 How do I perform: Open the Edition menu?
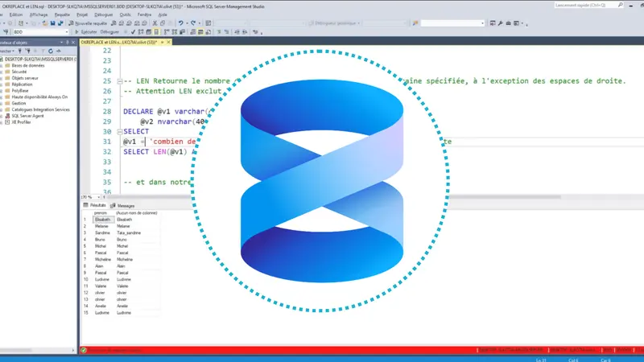coord(16,14)
